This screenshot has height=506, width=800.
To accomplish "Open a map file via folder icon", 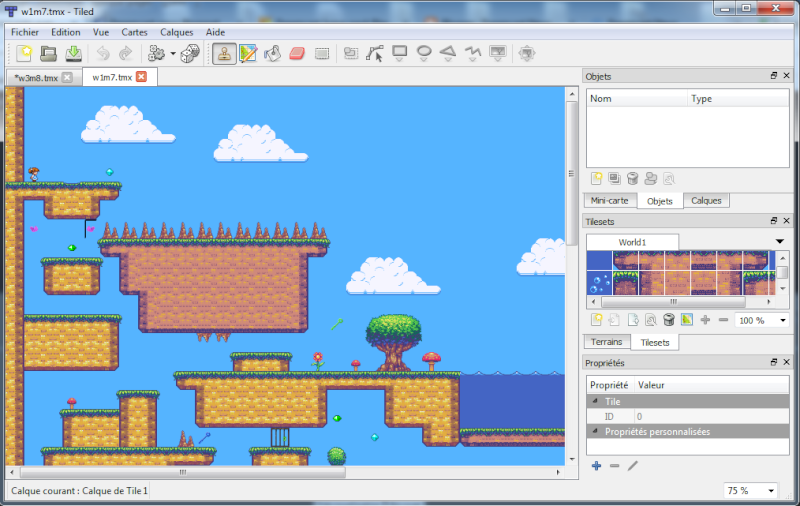I will click(48, 53).
